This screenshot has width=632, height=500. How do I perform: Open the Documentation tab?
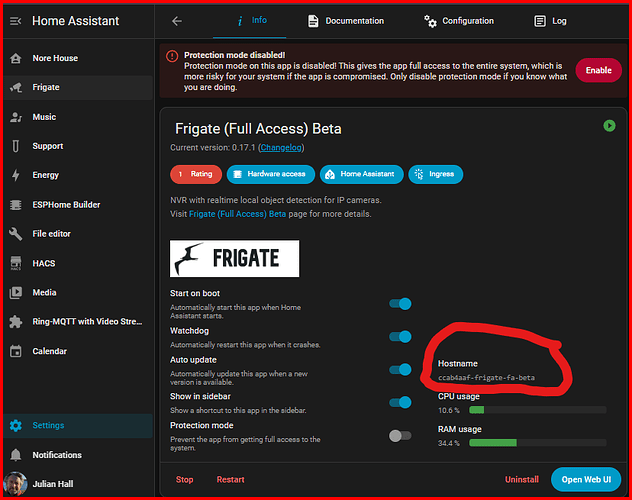tap(345, 21)
